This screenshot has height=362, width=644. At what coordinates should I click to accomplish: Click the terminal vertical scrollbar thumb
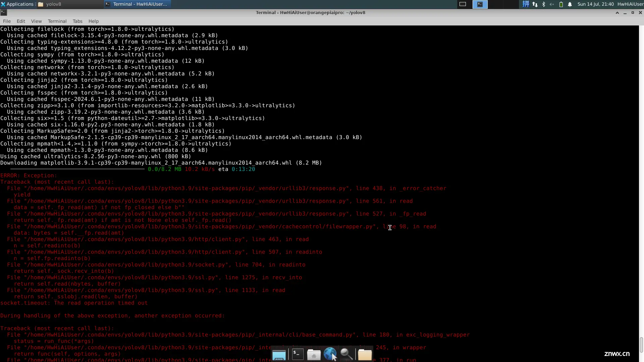(641, 345)
